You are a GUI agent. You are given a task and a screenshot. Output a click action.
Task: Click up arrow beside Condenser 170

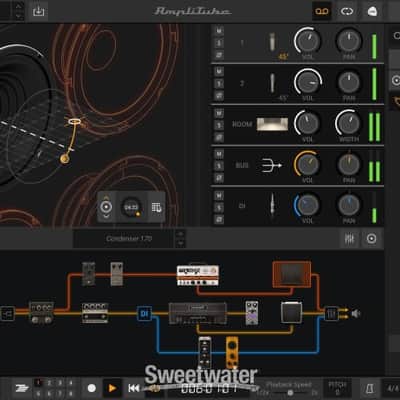(180, 234)
